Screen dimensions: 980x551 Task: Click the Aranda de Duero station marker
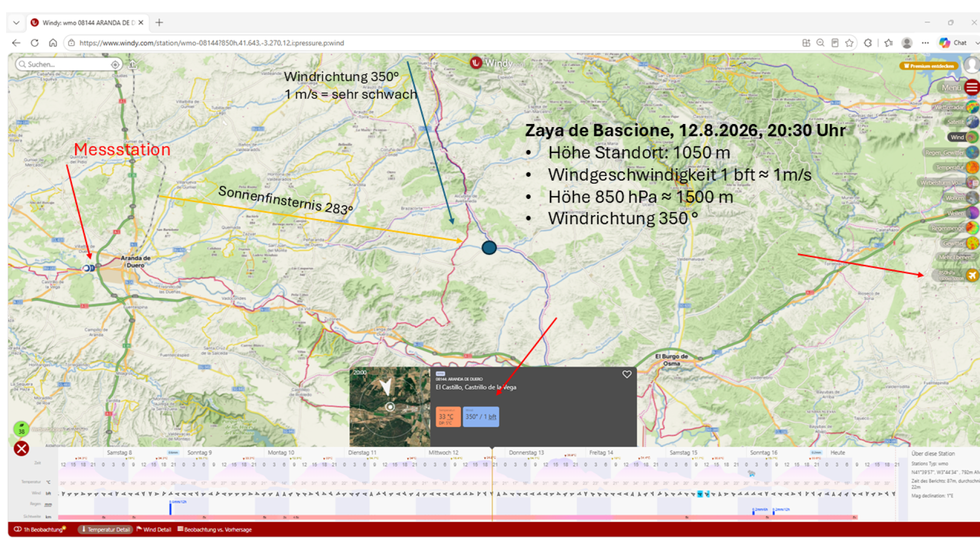(88, 268)
